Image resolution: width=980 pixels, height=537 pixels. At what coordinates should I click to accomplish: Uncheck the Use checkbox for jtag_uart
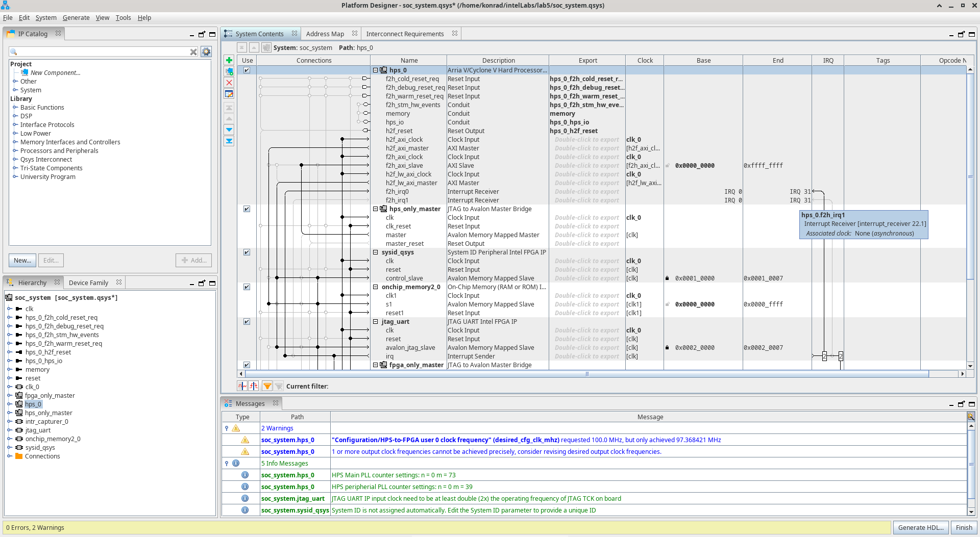point(247,322)
